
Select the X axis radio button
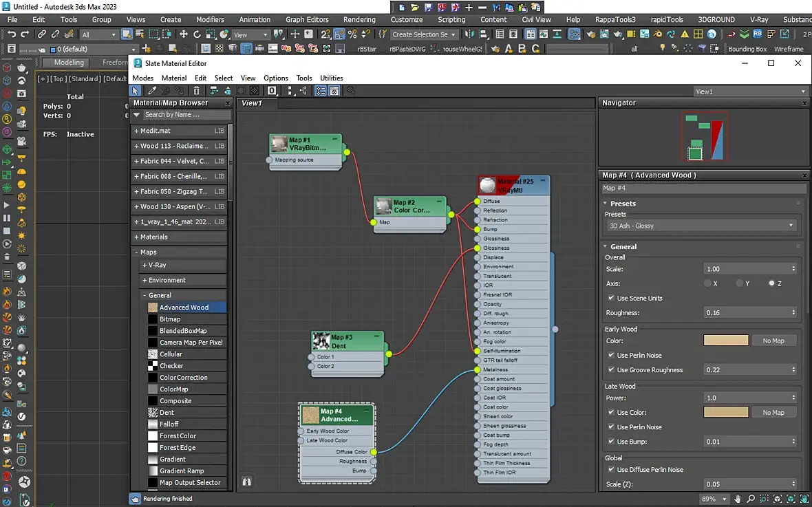click(707, 283)
